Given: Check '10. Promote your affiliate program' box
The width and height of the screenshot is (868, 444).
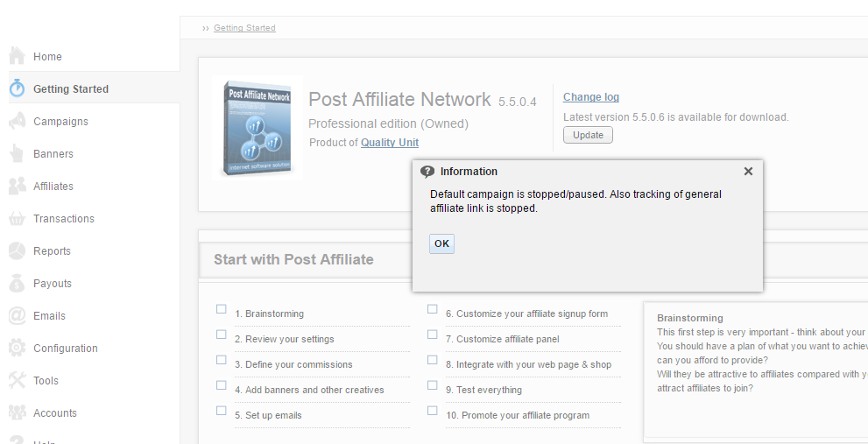Looking at the screenshot, I should pos(433,410).
